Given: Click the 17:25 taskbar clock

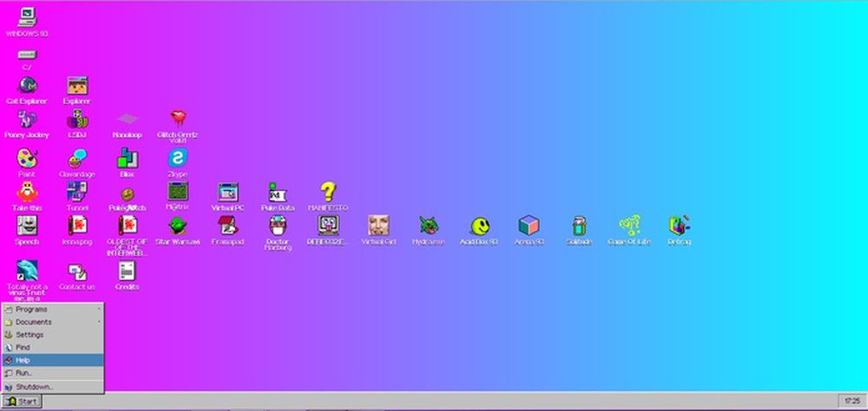Looking at the screenshot, I should click(852, 401).
